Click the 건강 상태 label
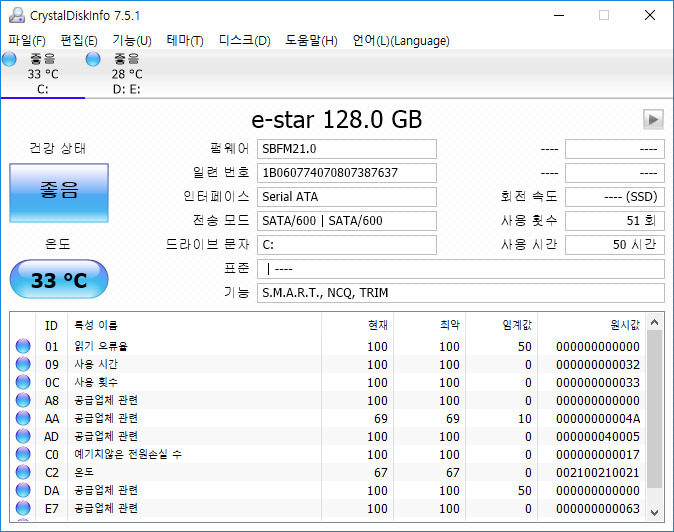Screen dimensions: 674x532 (x=58, y=148)
